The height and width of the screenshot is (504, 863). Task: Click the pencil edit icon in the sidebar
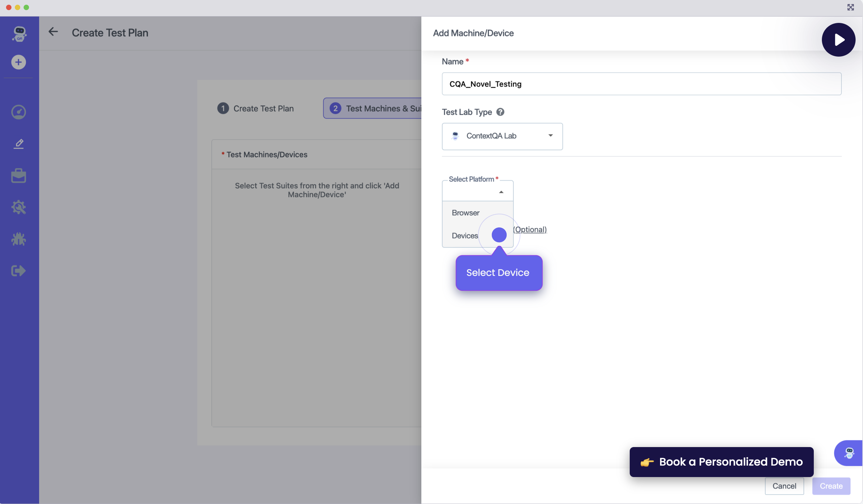pyautogui.click(x=19, y=144)
